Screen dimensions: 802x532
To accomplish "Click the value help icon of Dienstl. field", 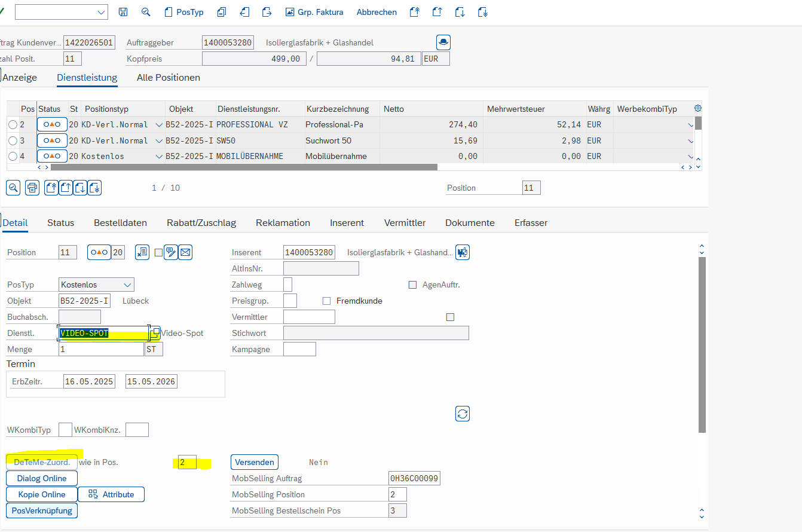I will pyautogui.click(x=155, y=332).
